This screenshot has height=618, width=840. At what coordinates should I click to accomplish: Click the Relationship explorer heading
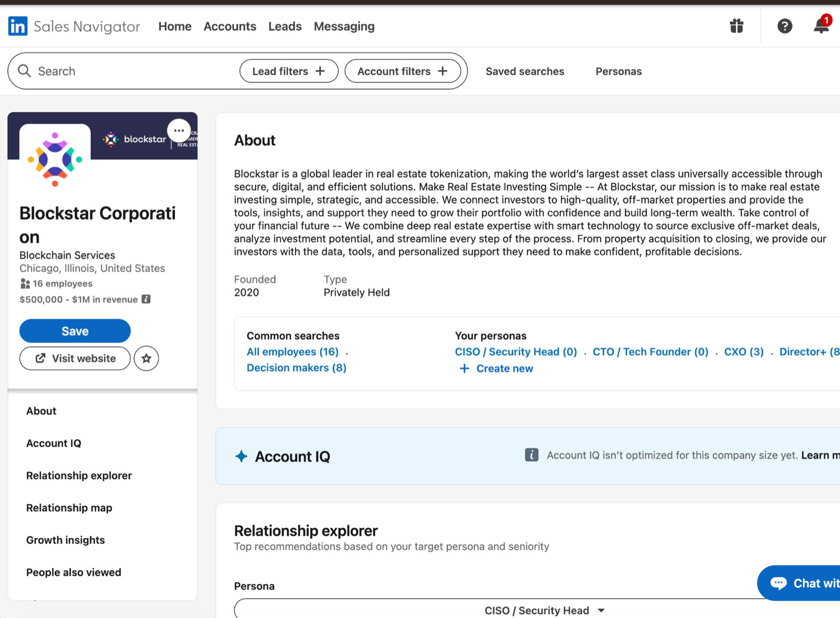tap(306, 530)
